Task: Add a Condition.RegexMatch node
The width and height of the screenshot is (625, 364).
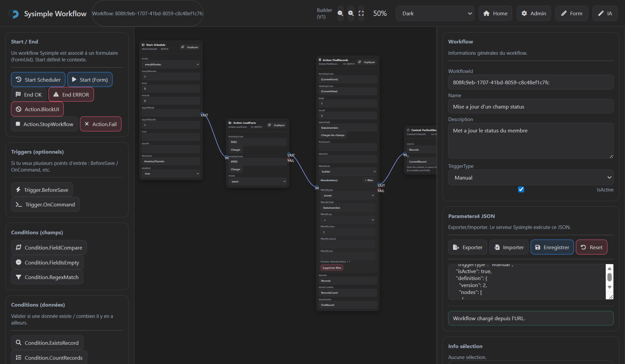Action: point(47,277)
